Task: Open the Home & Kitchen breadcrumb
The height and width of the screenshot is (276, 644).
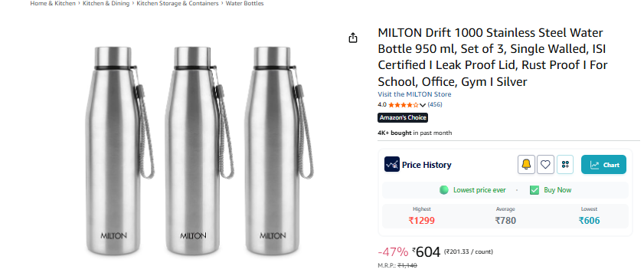Action: point(53,3)
